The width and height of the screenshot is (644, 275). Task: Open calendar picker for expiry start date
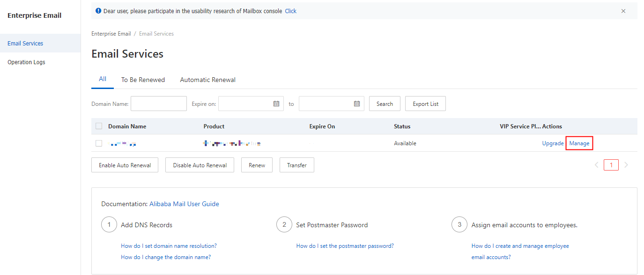pyautogui.click(x=276, y=104)
